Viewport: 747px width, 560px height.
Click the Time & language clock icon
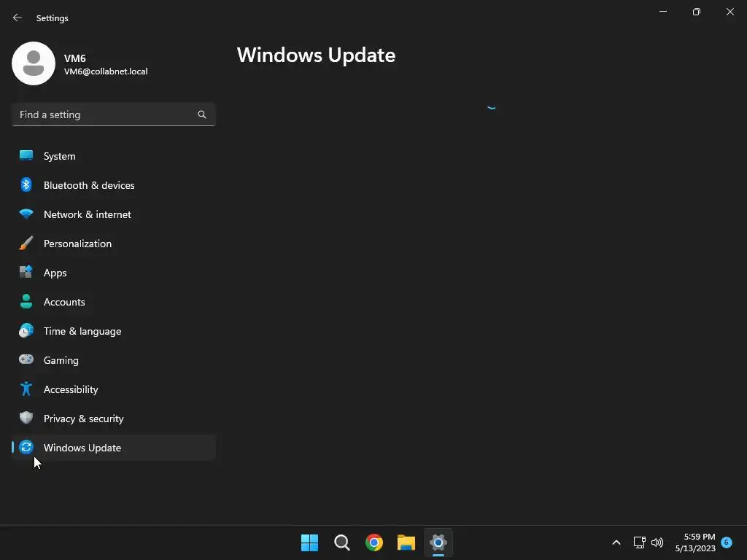tap(26, 330)
